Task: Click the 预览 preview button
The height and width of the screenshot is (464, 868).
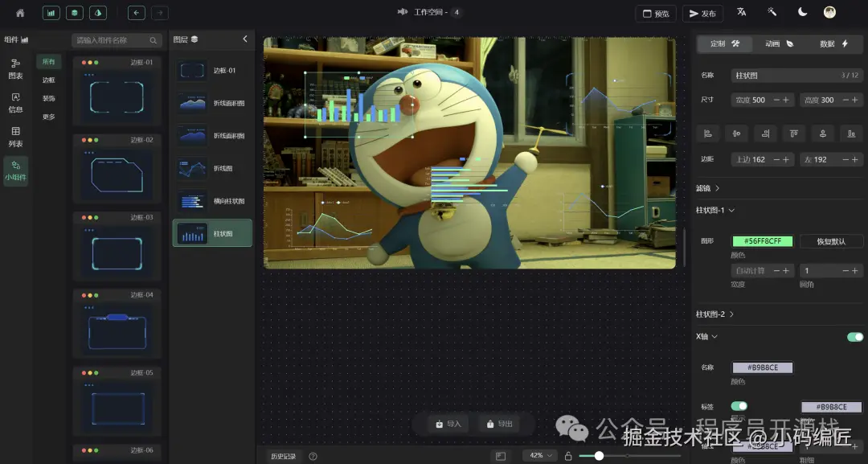Action: tap(656, 14)
